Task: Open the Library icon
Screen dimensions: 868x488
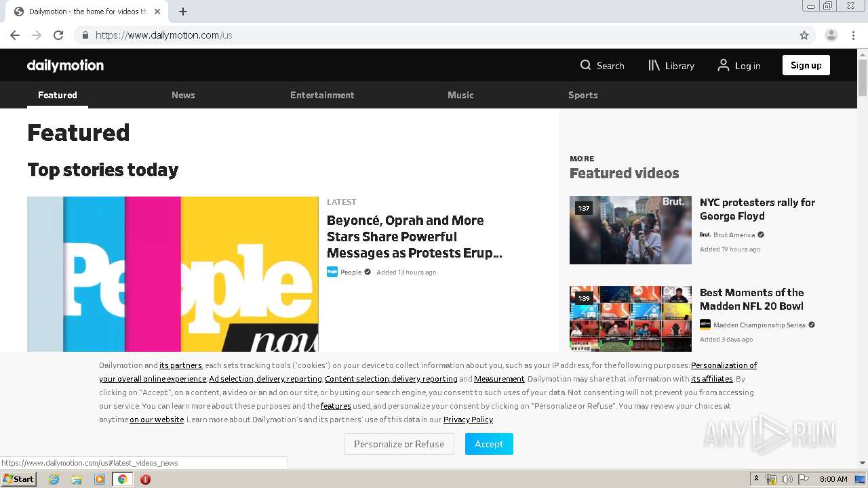Action: click(x=654, y=65)
